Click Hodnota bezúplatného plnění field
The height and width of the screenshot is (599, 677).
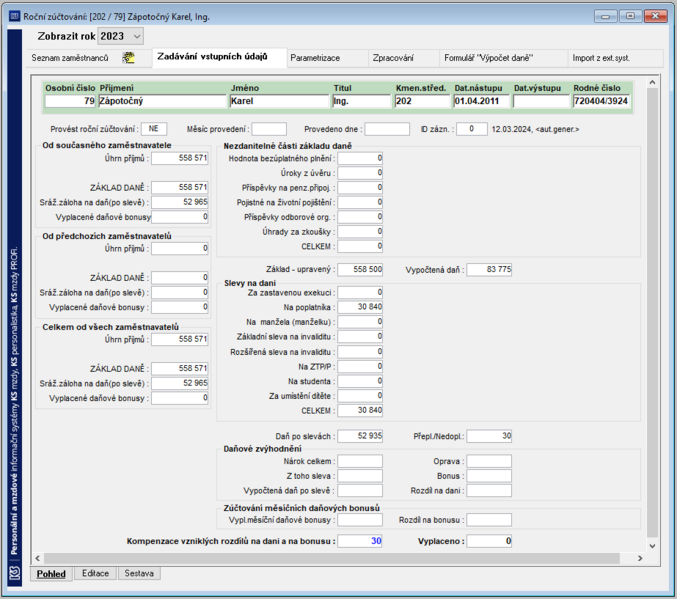(360, 158)
